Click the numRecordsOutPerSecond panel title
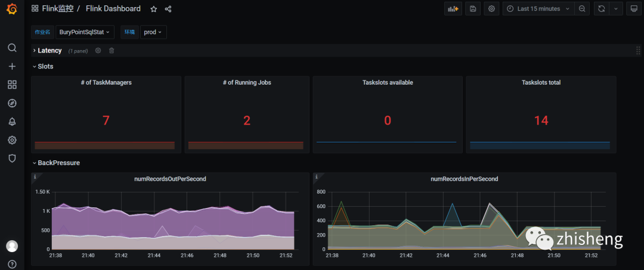Screen dimensions: 644x270 pos(170,179)
